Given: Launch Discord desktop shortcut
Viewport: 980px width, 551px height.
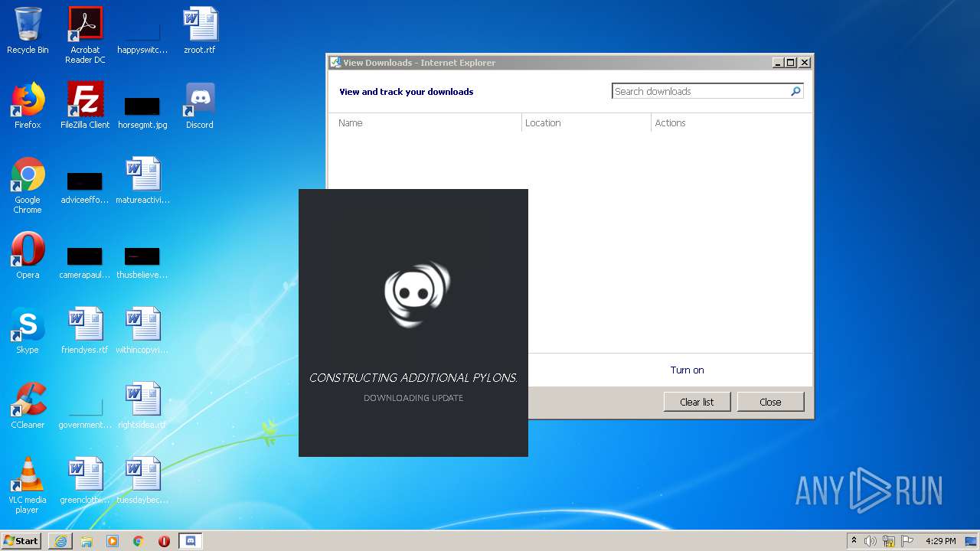Looking at the screenshot, I should [x=200, y=106].
